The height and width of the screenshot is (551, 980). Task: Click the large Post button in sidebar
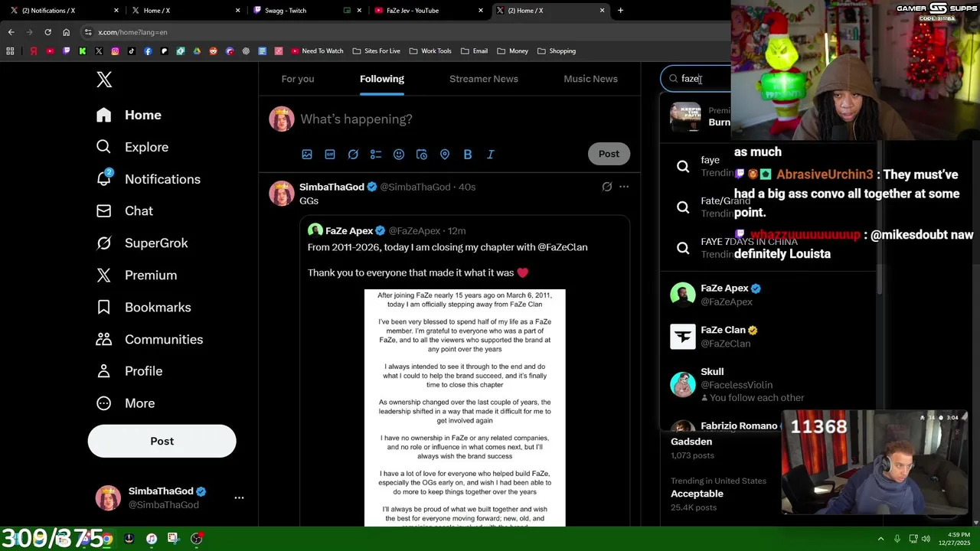(162, 442)
